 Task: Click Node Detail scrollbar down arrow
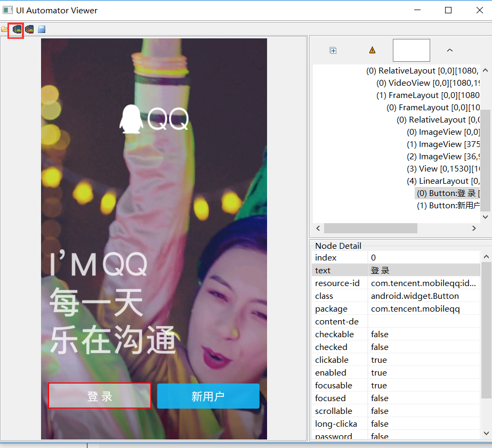click(486, 433)
